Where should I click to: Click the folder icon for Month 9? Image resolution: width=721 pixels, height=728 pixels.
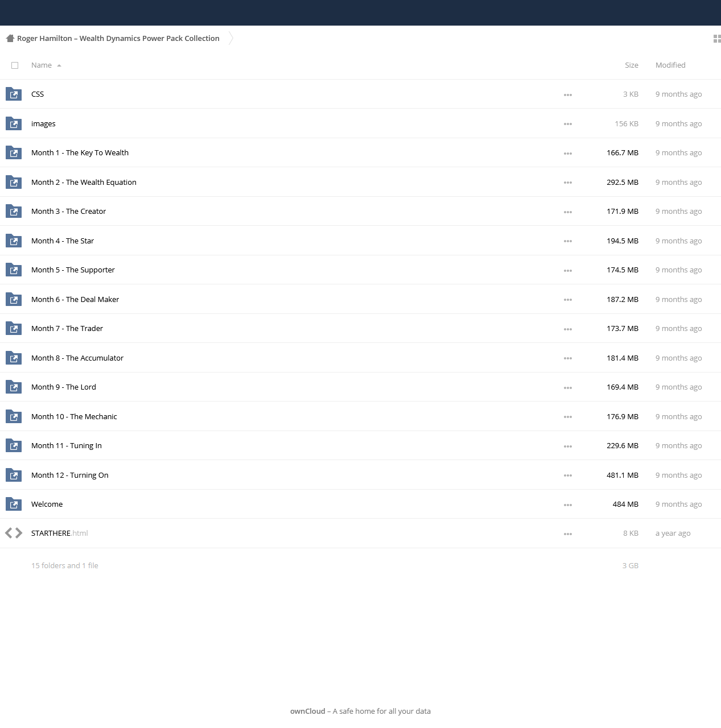click(14, 387)
